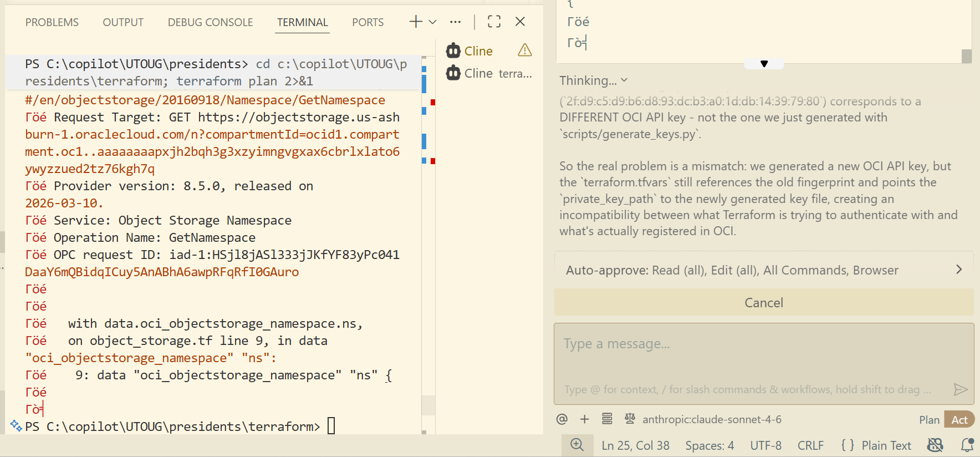Switch Cline to Plan mode
Viewport: 980px width, 457px height.
(x=929, y=420)
